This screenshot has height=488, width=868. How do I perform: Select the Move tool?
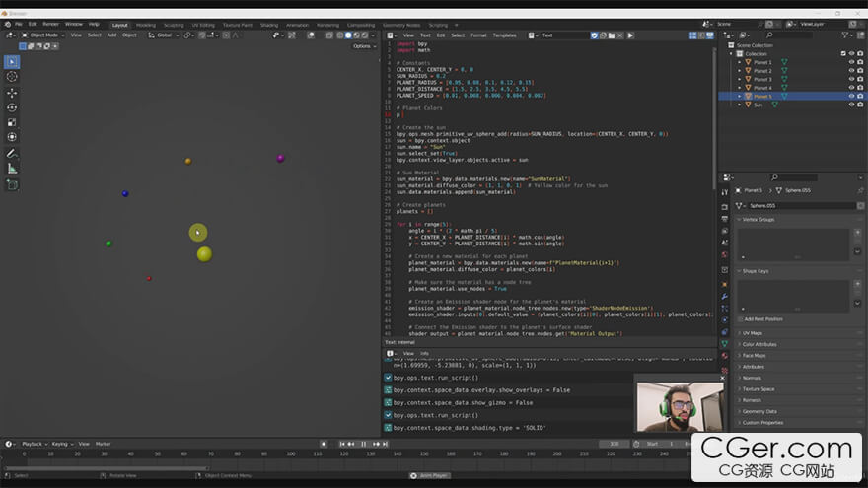[12, 93]
